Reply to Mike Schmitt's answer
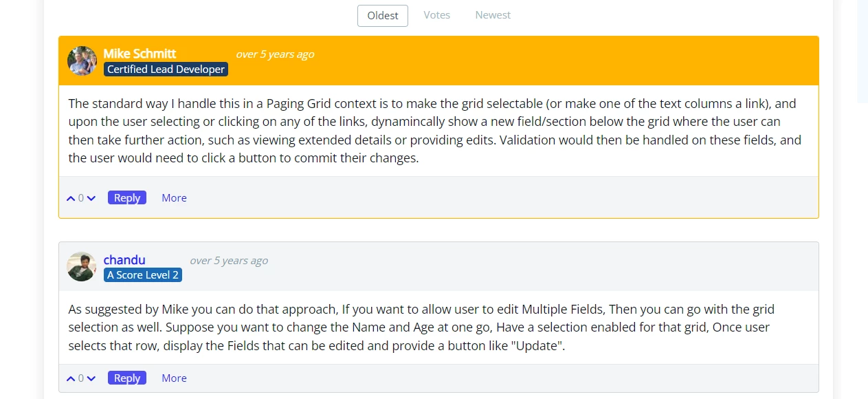Screen dimensions: 868x399 [127, 198]
